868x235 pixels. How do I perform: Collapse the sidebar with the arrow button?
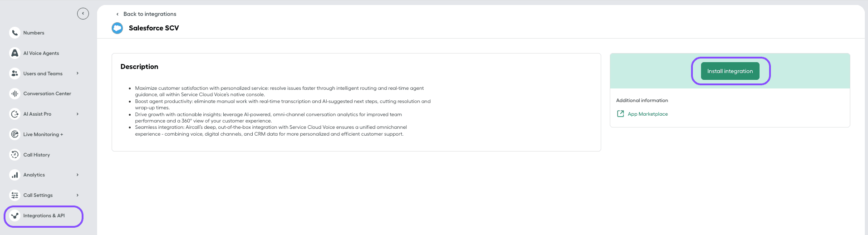83,14
